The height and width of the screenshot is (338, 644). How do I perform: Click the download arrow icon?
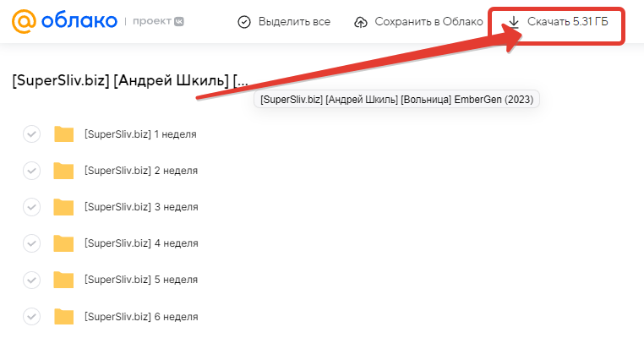(514, 22)
